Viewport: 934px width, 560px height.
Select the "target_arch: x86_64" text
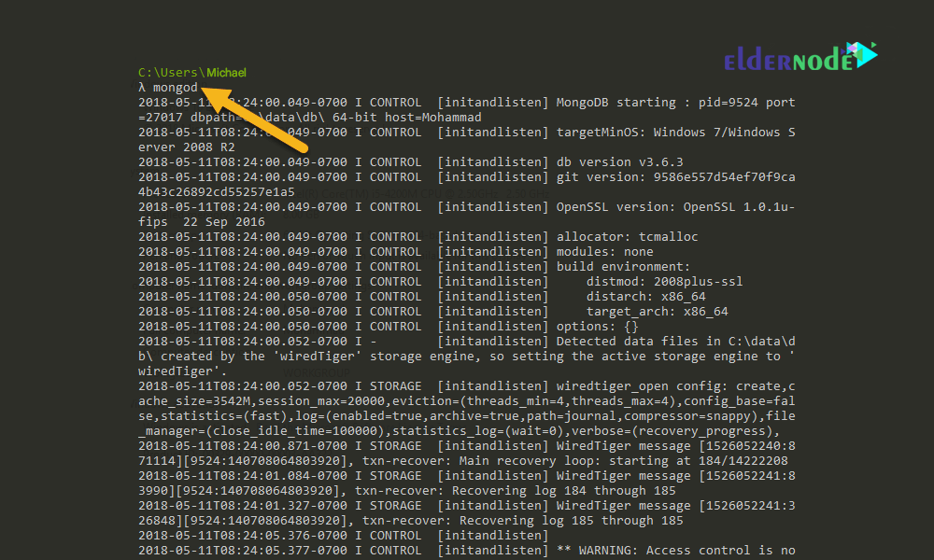[x=657, y=311]
